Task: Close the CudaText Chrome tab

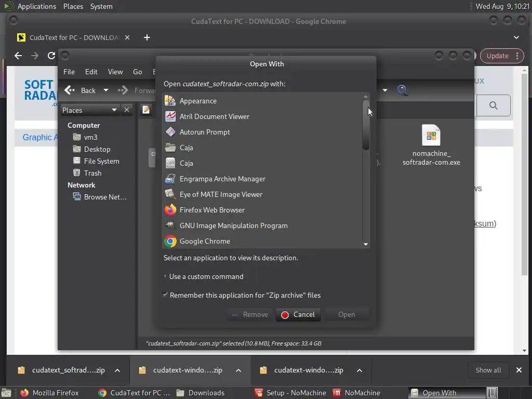Action: [x=127, y=37]
